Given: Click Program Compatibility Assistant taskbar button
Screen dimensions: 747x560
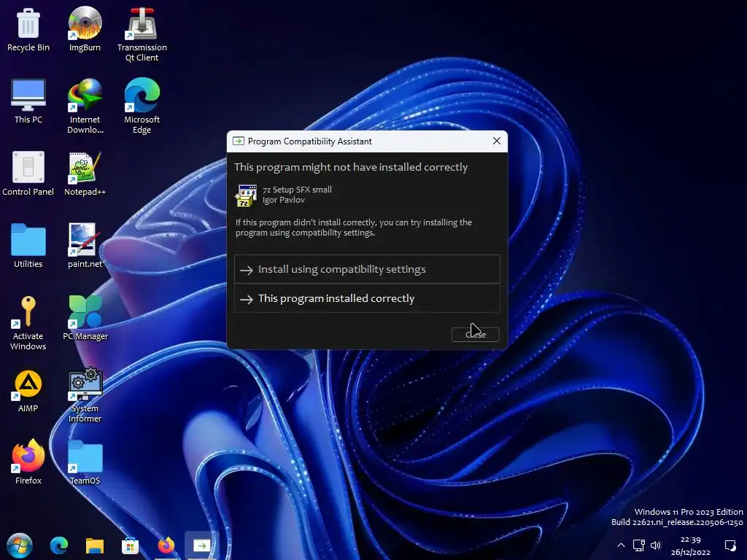Looking at the screenshot, I should (x=201, y=545).
